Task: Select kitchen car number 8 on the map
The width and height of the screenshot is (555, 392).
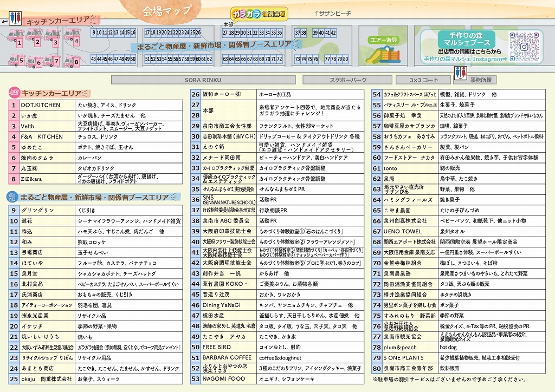Action: click(73, 61)
